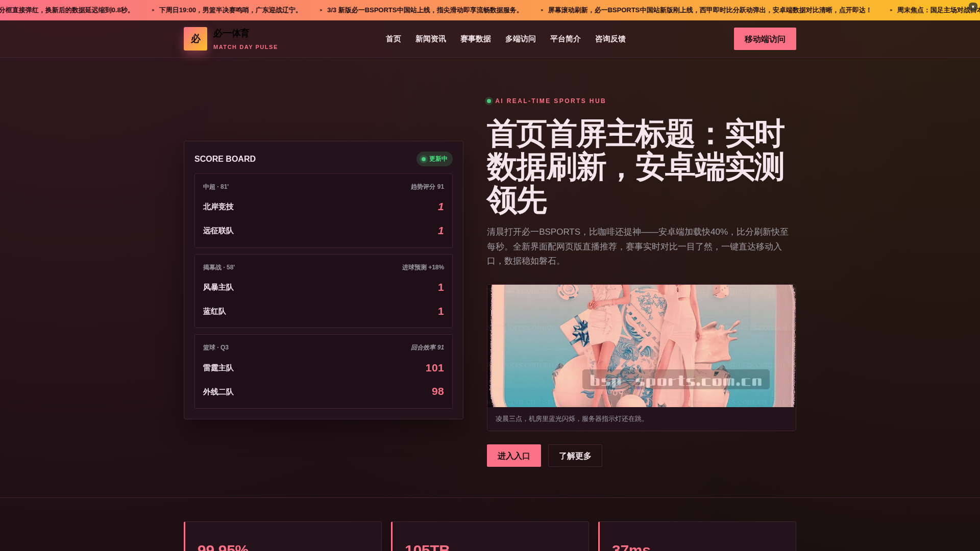Screen dimensions: 980x551
Task: Close the scrolling ticker banner
Action: coord(973,7)
